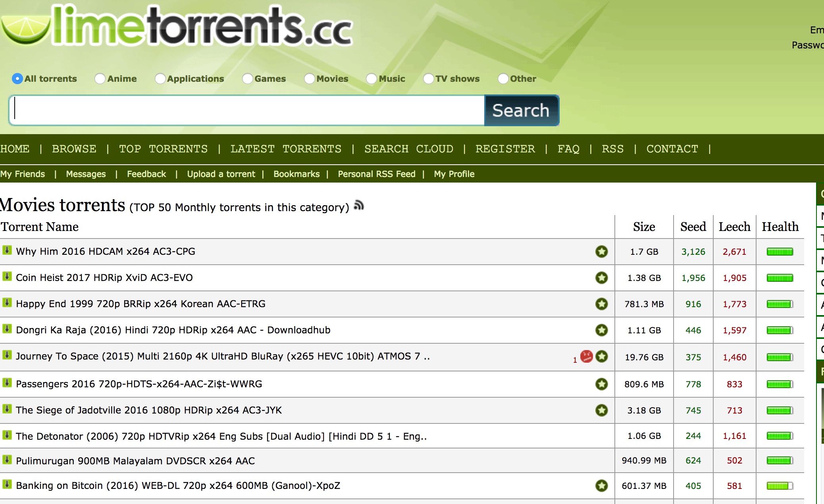Select the Movies radio button

[310, 79]
